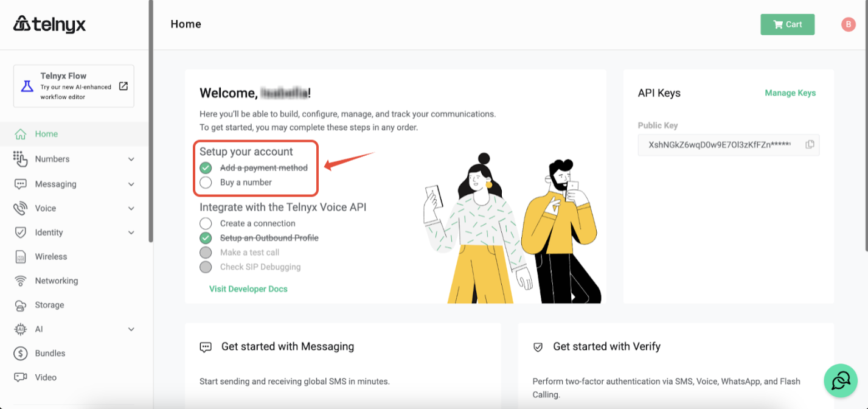
Task: Expand the Messaging menu chevron
Action: 131,184
